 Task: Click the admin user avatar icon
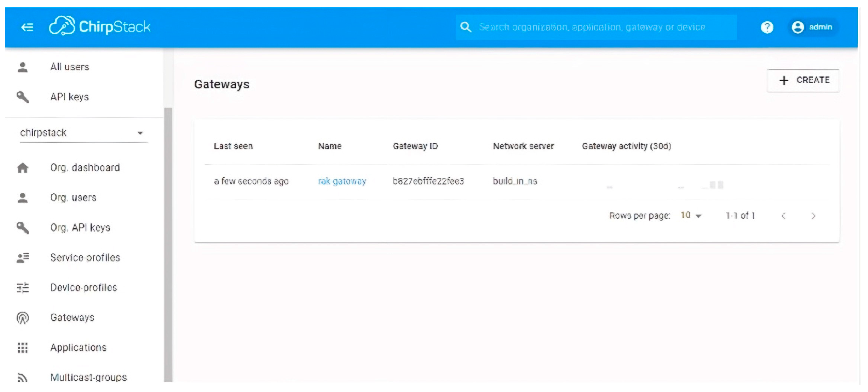click(x=797, y=27)
